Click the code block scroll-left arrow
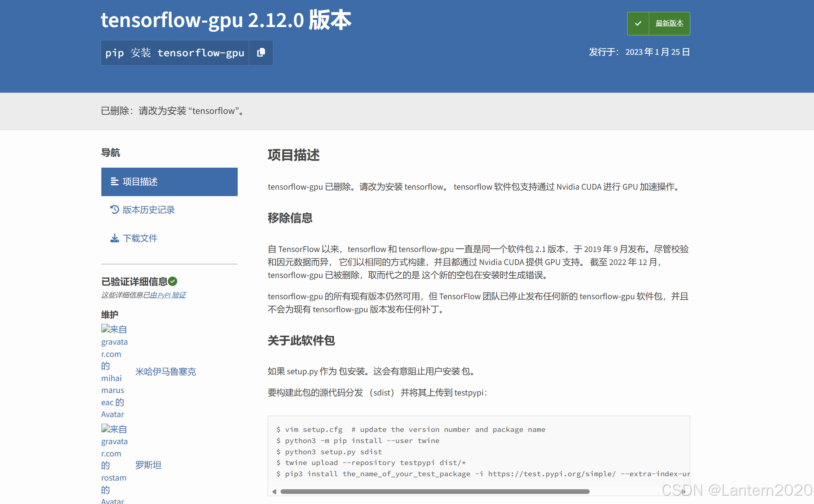The height and width of the screenshot is (504, 814). click(x=274, y=491)
